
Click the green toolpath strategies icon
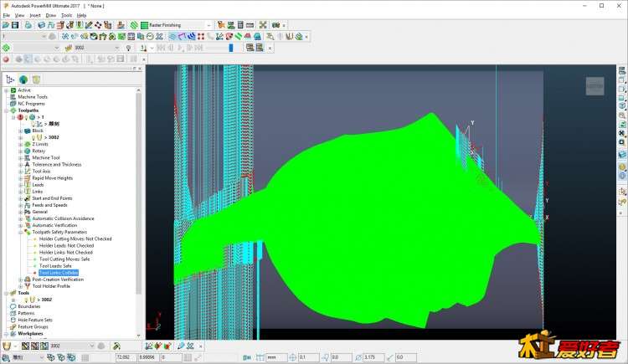134,25
